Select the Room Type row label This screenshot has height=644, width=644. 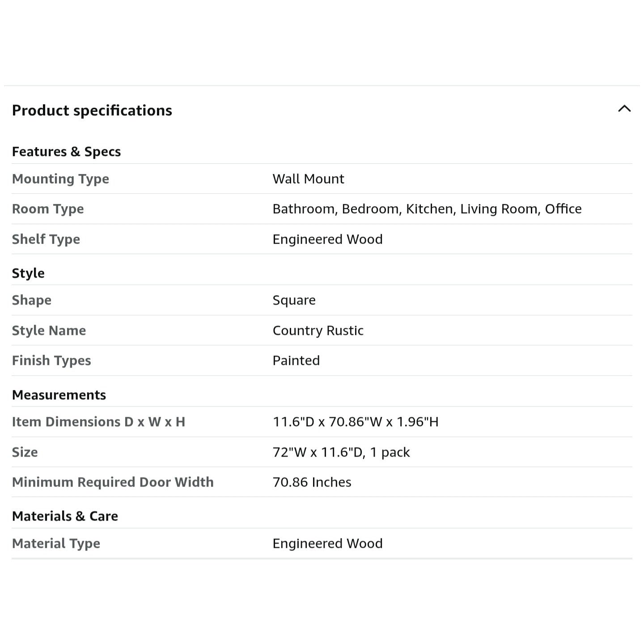pyautogui.click(x=48, y=209)
